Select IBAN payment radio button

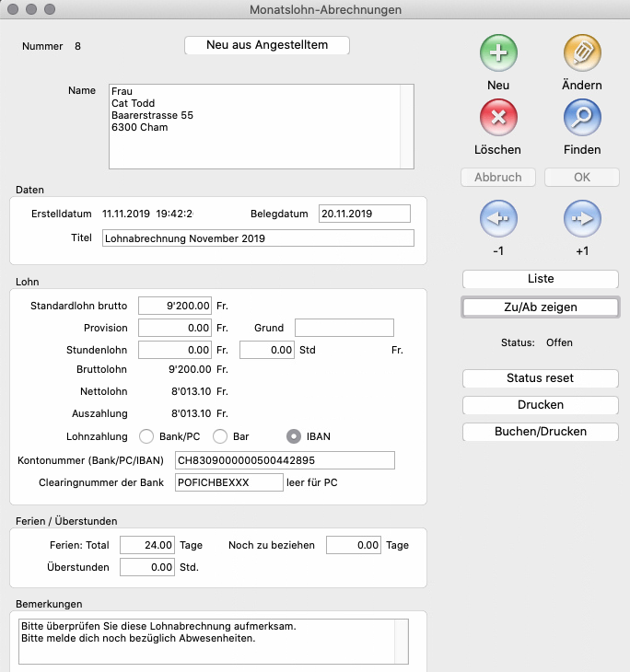294,436
